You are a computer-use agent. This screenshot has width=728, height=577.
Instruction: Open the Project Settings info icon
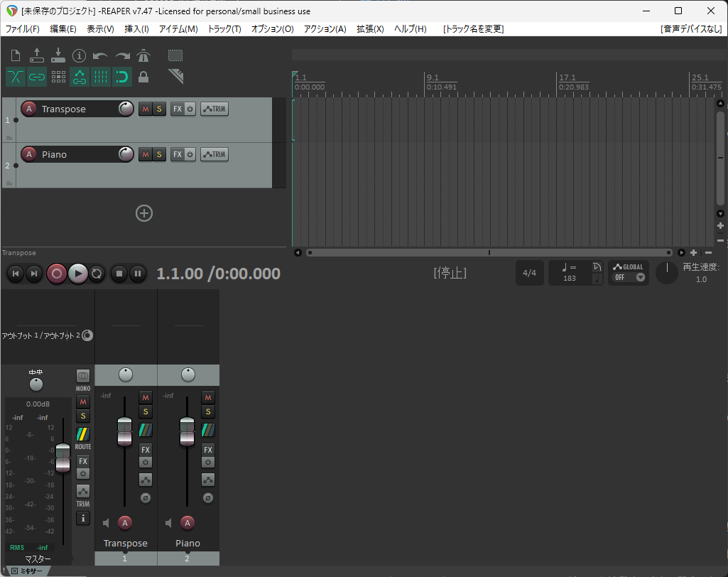pos(80,55)
